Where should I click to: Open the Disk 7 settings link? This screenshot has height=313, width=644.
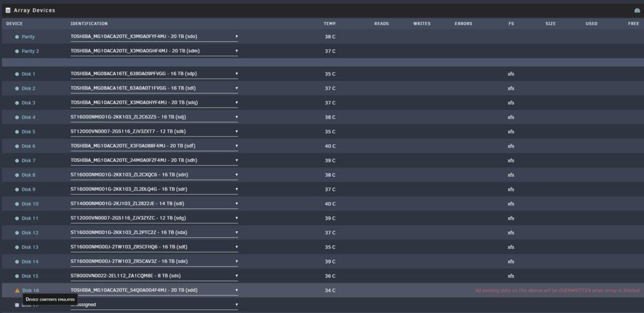point(28,160)
